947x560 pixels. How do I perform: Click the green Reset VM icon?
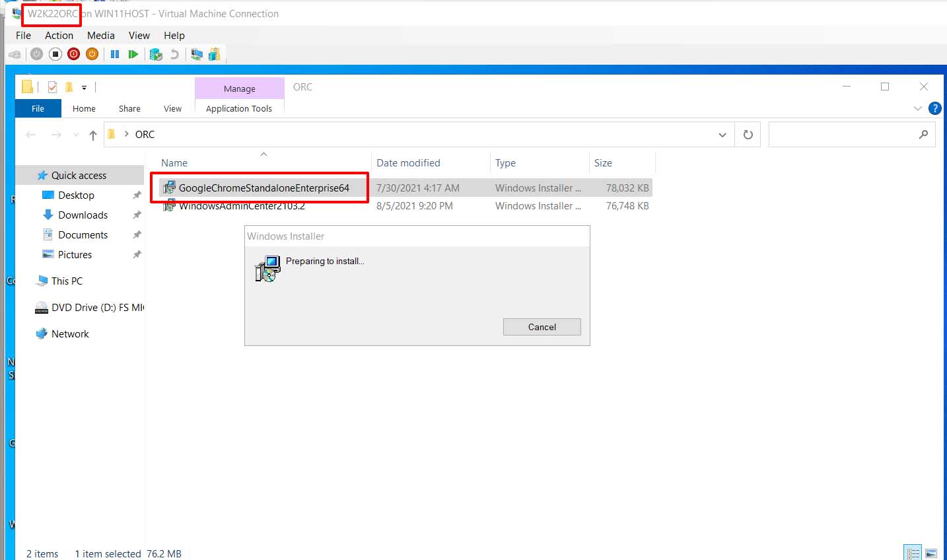point(133,54)
